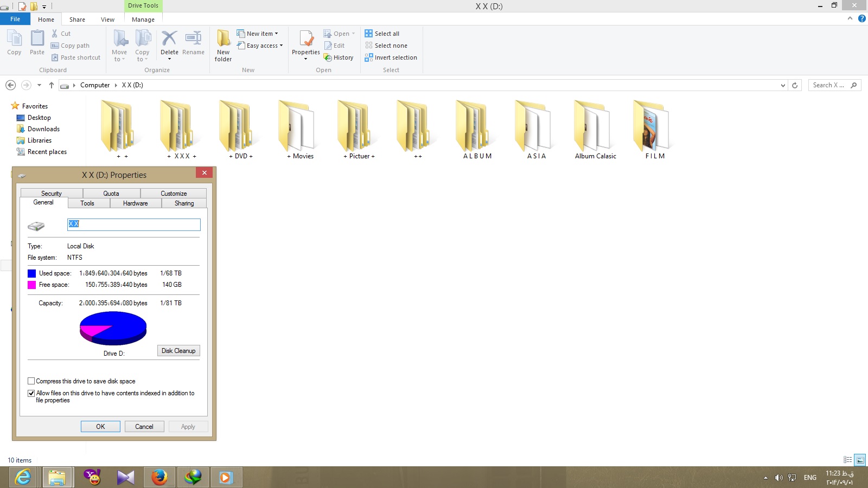Click the Disk Cleanup button
Viewport: 868px width, 488px height.
(x=178, y=351)
